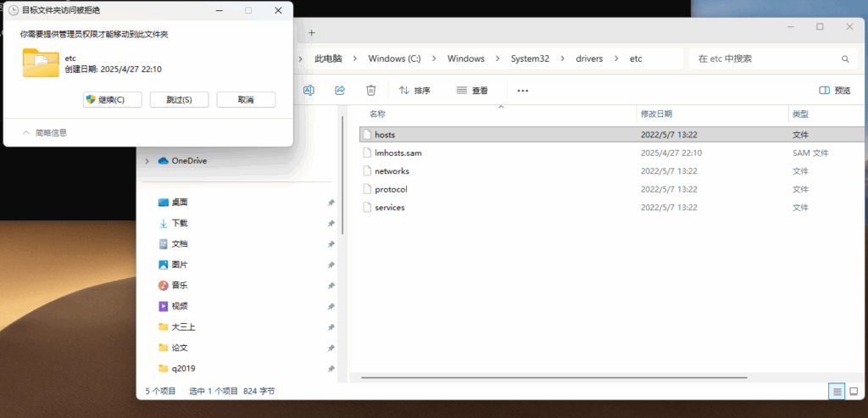Open the 查看 view menu
This screenshot has width=868, height=418.
click(x=472, y=90)
